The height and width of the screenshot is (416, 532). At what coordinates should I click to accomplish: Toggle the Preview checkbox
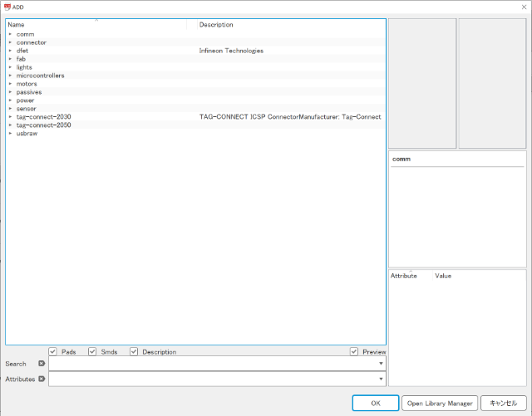[354, 351]
